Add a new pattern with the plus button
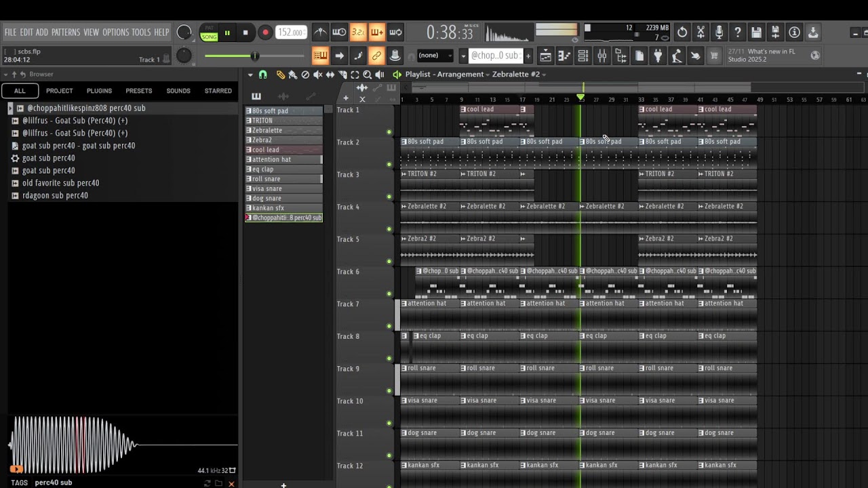This screenshot has width=868, height=488. [528, 56]
